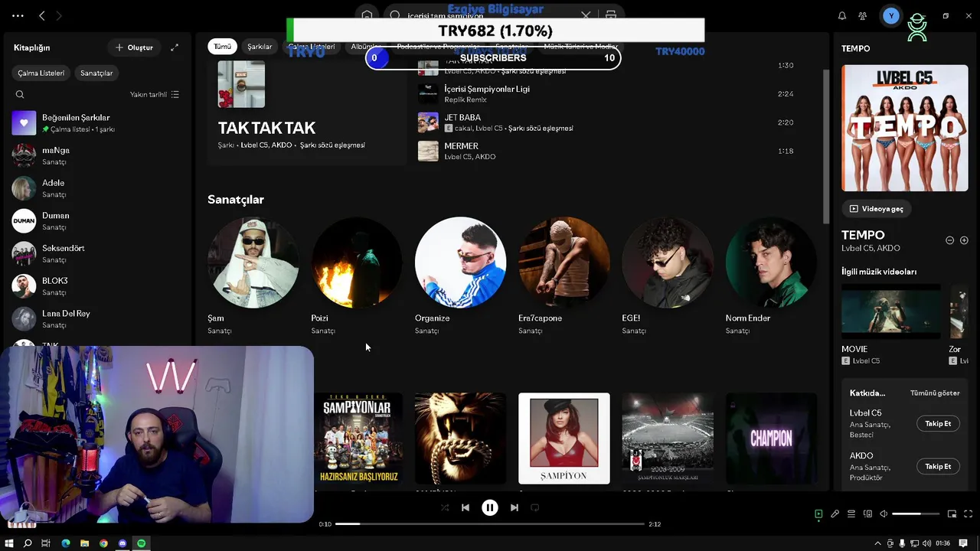Open the notifications bell
Screen dimensions: 980x551
pyautogui.click(x=842, y=16)
